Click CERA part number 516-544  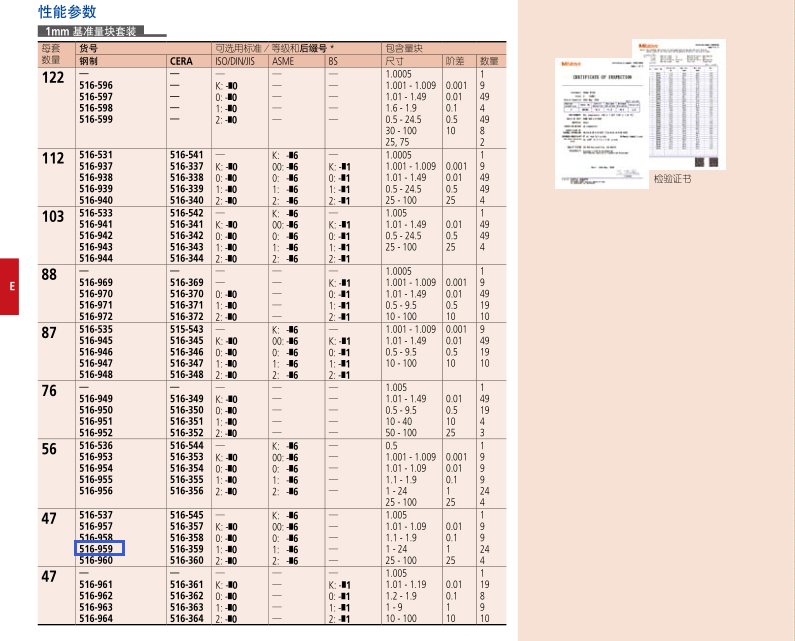click(187, 445)
